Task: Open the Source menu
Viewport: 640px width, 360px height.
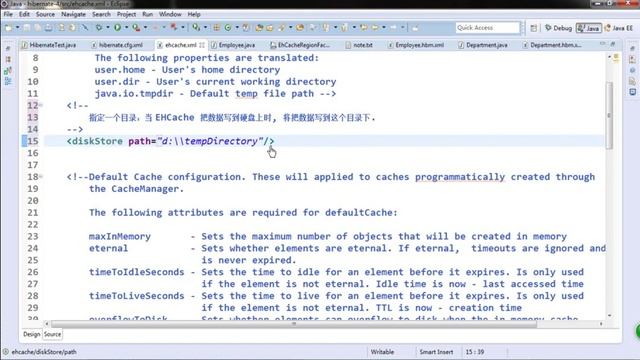Action: pyautogui.click(x=45, y=14)
